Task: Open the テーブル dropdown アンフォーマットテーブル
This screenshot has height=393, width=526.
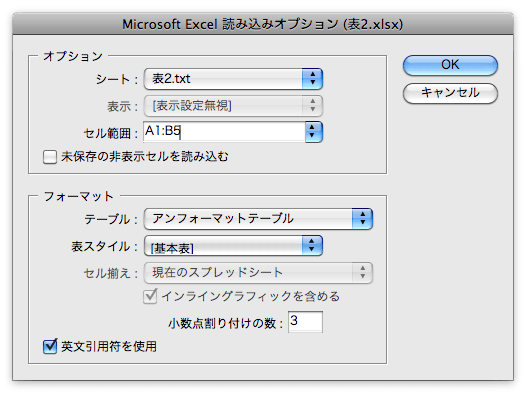Action: pos(258,219)
